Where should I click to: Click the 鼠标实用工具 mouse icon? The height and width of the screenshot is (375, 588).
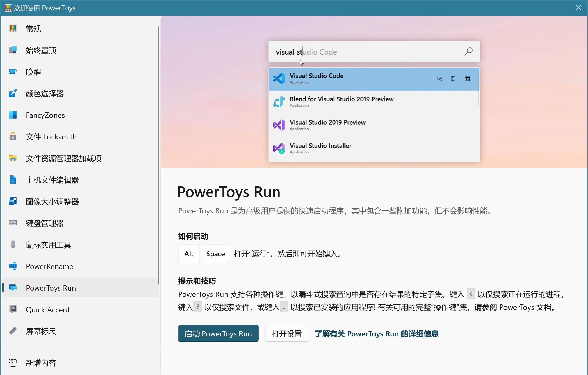click(13, 245)
